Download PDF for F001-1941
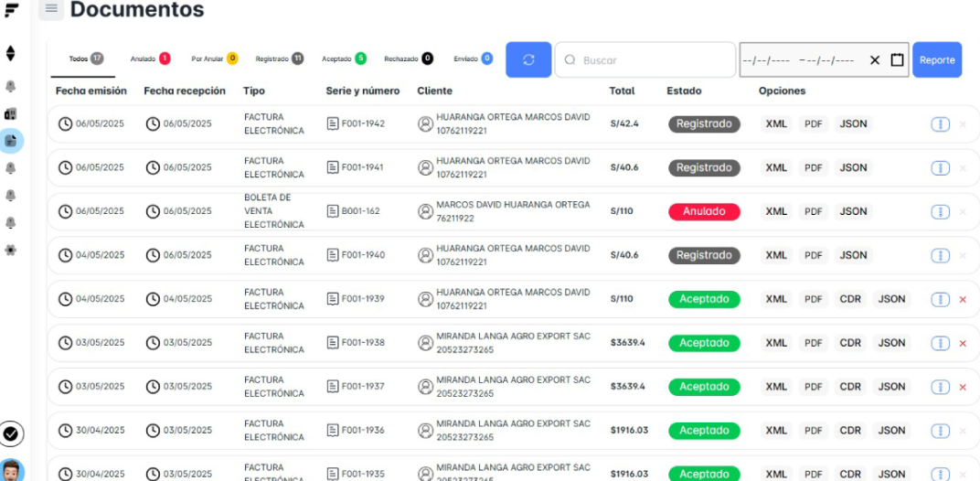Image resolution: width=980 pixels, height=481 pixels. click(813, 167)
